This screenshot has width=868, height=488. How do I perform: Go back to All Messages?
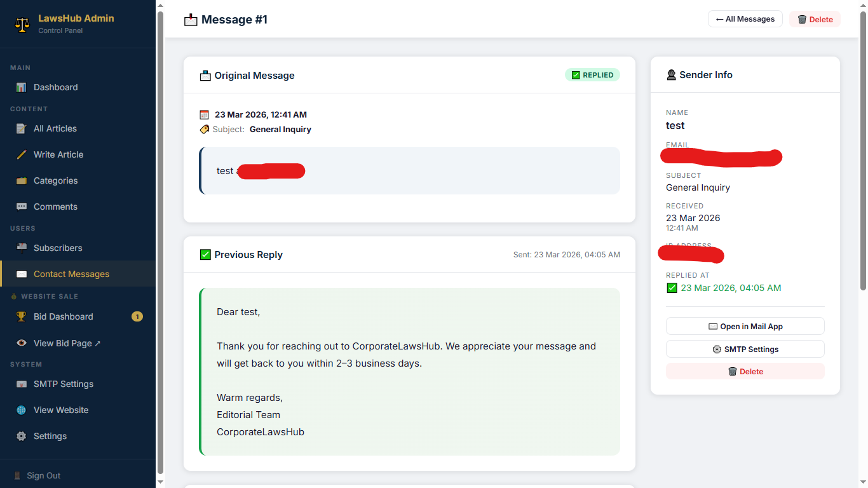coord(745,19)
